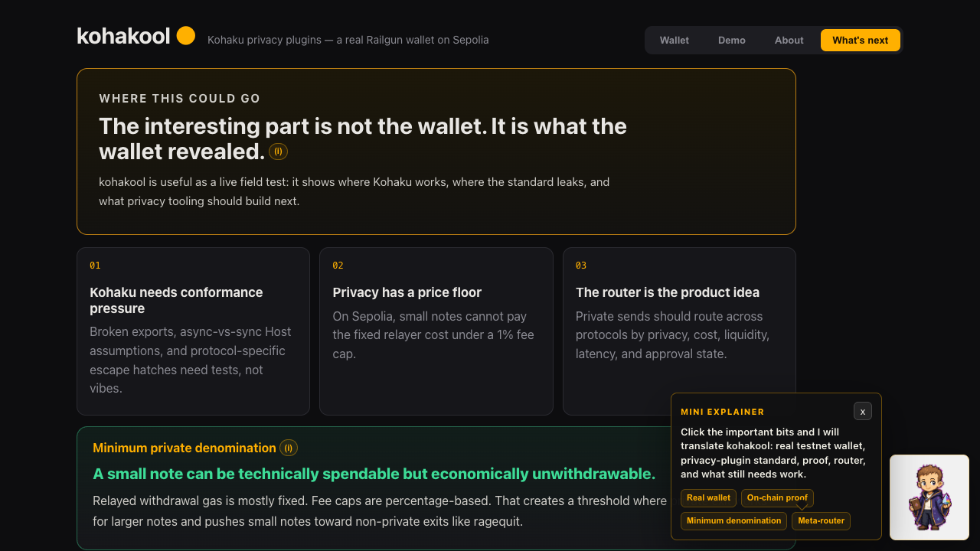The width and height of the screenshot is (980, 551).
Task: Click the orange dot logo beside kohakool
Action: [186, 36]
